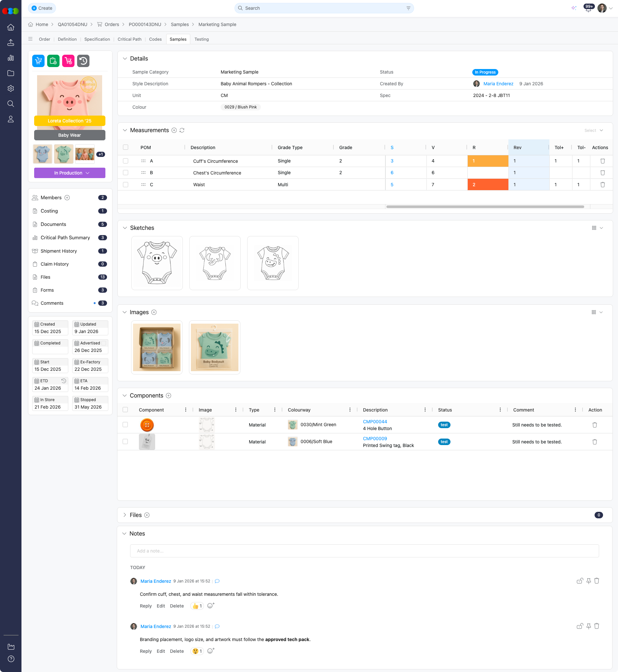Open the In Production status dropdown
Image resolution: width=618 pixels, height=672 pixels.
(70, 173)
